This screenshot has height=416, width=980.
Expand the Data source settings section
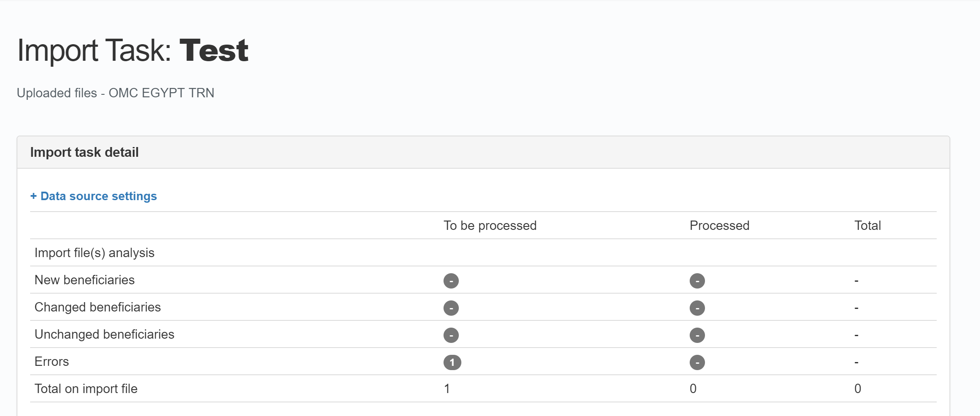point(93,196)
